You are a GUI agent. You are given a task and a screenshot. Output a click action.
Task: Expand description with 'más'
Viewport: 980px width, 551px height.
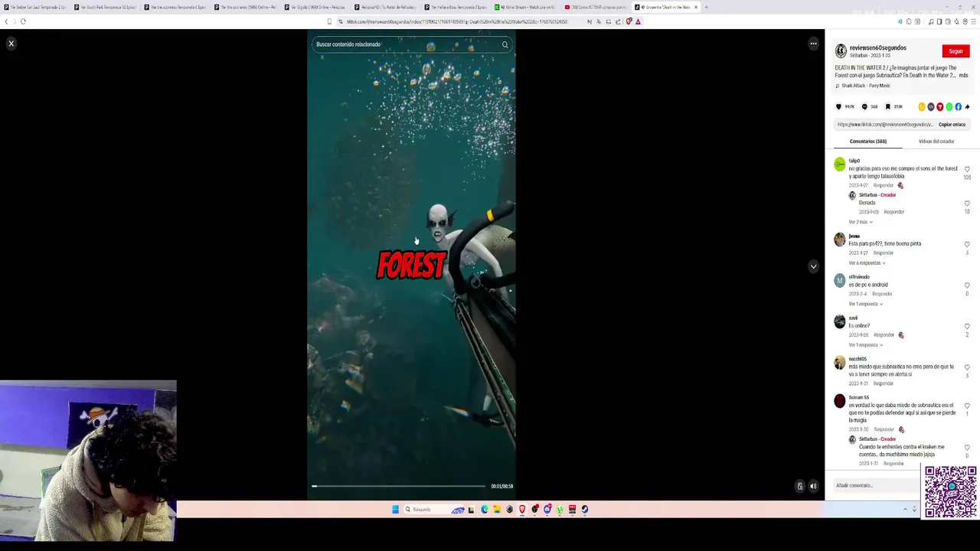coord(963,75)
